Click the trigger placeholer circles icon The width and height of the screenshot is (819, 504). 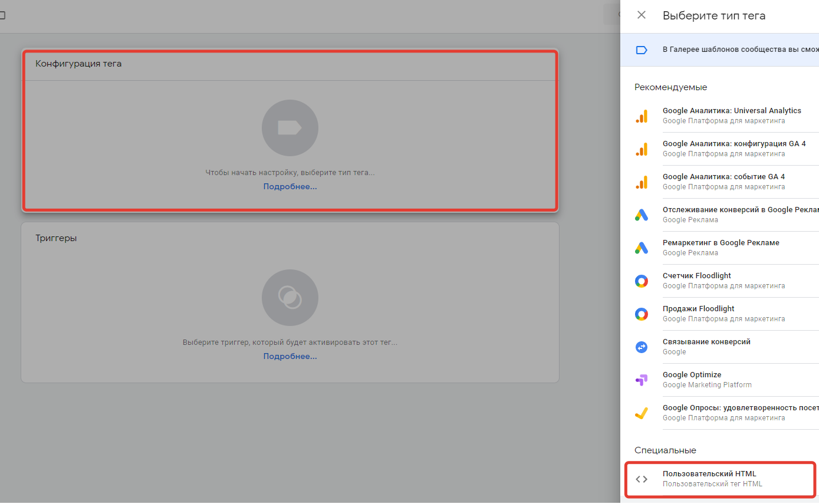coord(290,298)
